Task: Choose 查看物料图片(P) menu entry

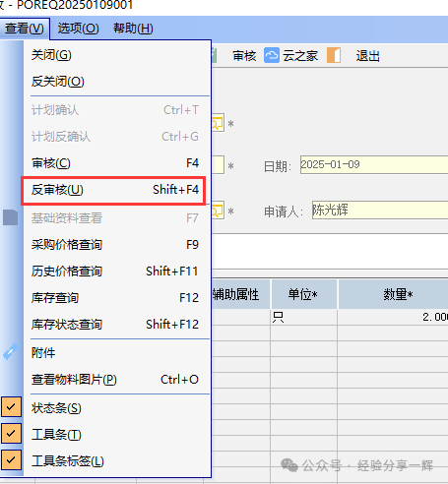Action: [115, 380]
